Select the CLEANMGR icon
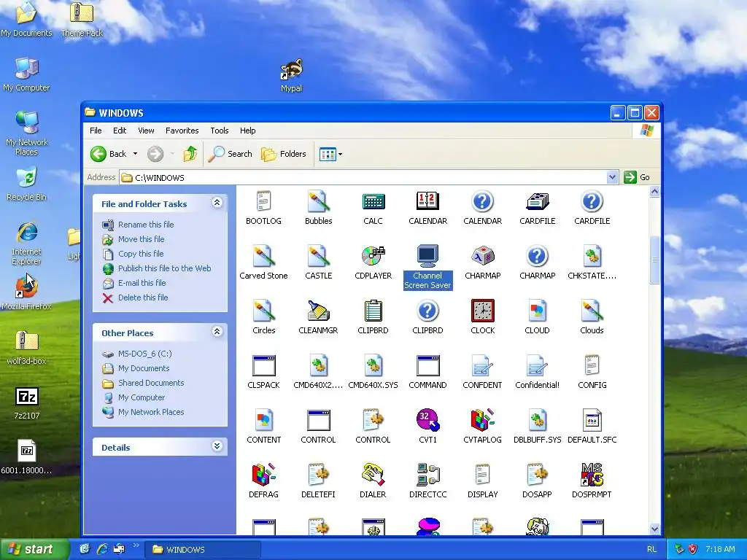 318,317
